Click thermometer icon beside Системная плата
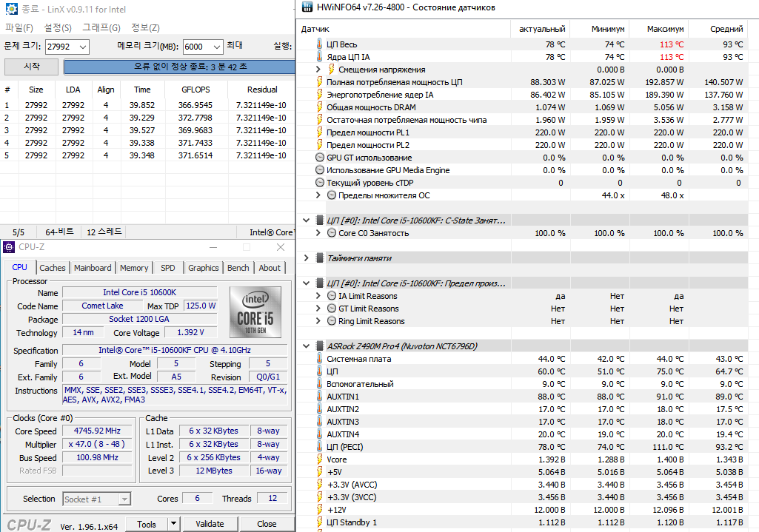Screen dimensions: 759x532 point(319,358)
